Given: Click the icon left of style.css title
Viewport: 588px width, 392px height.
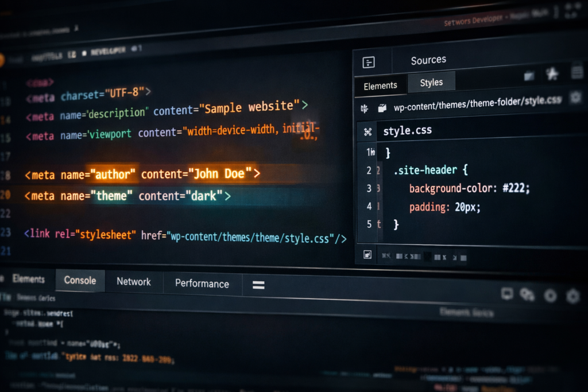Looking at the screenshot, I should click(x=367, y=132).
